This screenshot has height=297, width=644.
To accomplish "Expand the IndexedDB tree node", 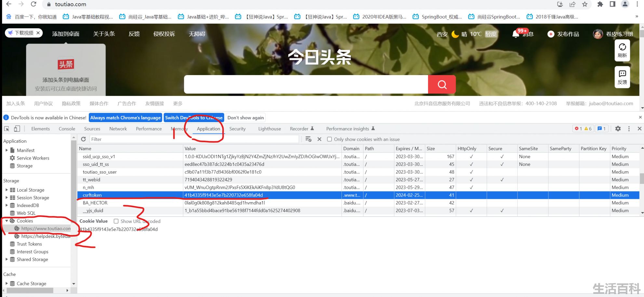I will pos(7,205).
